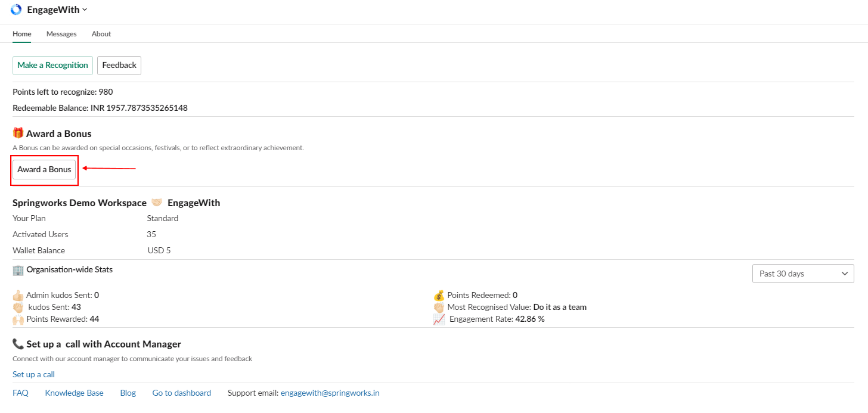868x413 pixels.
Task: Click the engagewith@springworks.in email link
Action: [330, 393]
